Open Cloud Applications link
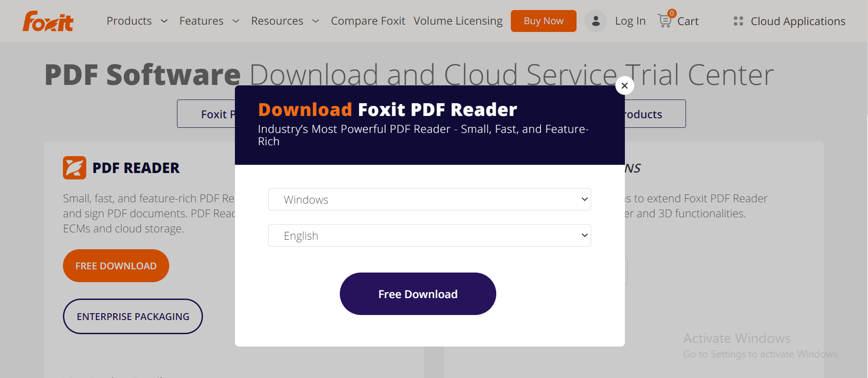Image resolution: width=868 pixels, height=378 pixels. coord(798,21)
